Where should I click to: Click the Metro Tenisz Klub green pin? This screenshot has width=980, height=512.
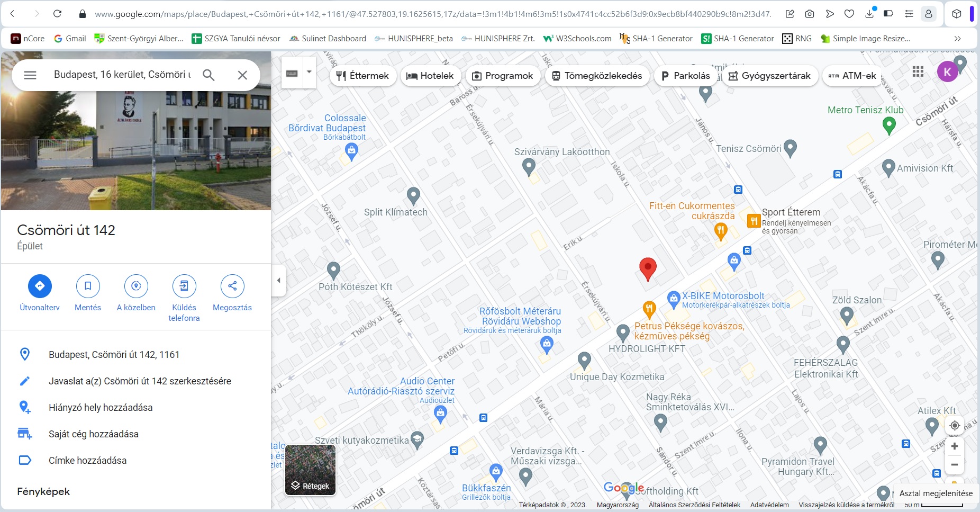[x=890, y=125]
